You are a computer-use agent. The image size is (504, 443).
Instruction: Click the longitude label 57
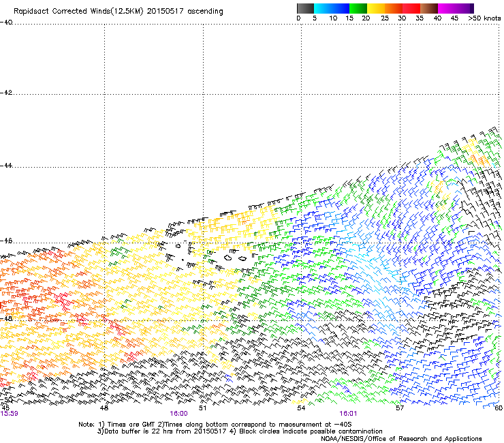point(400,408)
